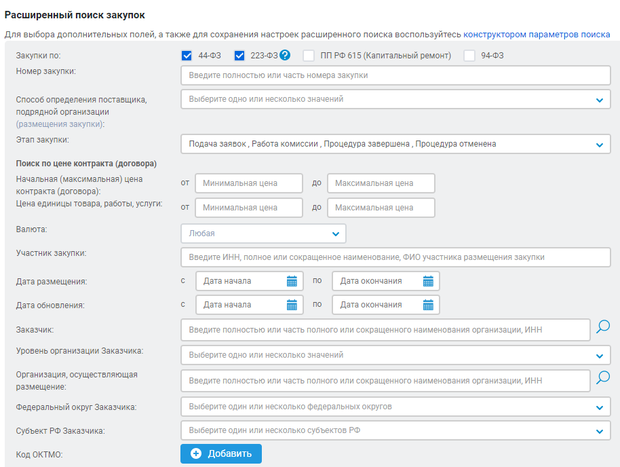Open Федеральный округ Заказчика dropdown
Screen dimensions: 620x467
click(599, 407)
